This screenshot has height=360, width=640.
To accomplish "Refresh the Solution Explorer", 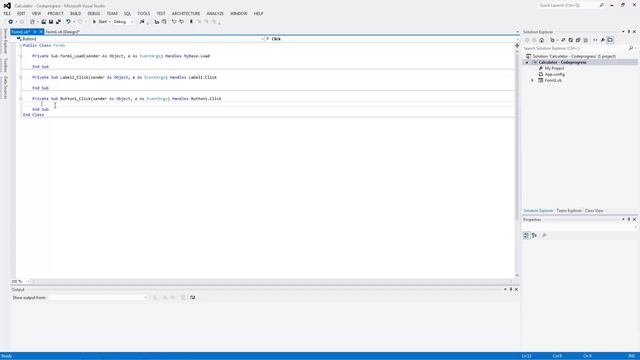I will click(x=571, y=40).
